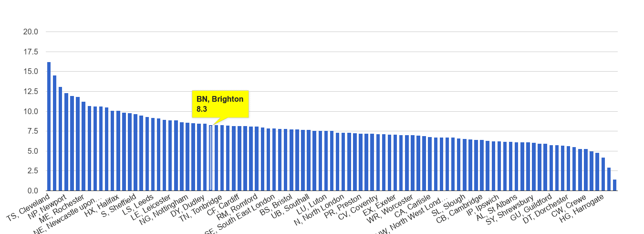Click the 'DT, Dorchester' axis label
The width and height of the screenshot is (644, 234).
click(546, 209)
